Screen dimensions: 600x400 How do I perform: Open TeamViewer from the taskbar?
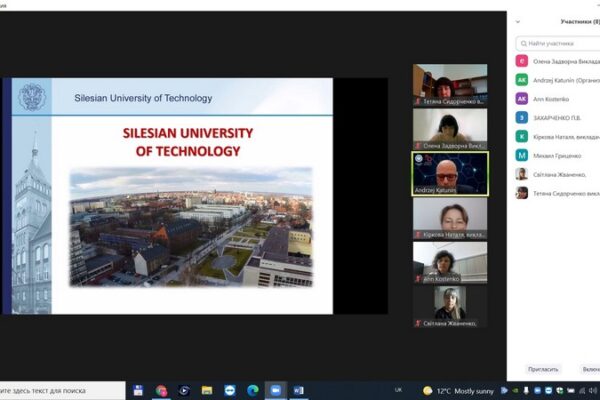(x=230, y=390)
